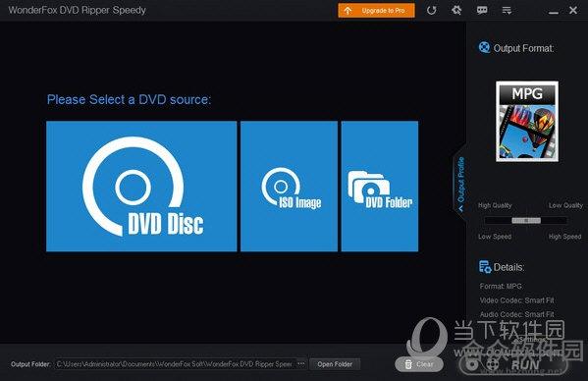
Task: Select DVD Disc as the source
Action: pos(141,186)
